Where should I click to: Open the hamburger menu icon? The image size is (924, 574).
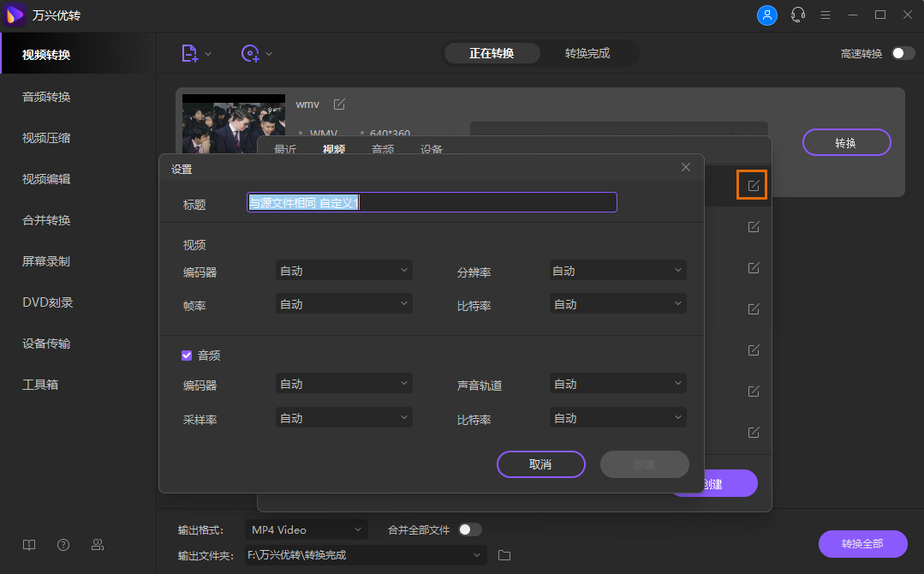[x=825, y=15]
